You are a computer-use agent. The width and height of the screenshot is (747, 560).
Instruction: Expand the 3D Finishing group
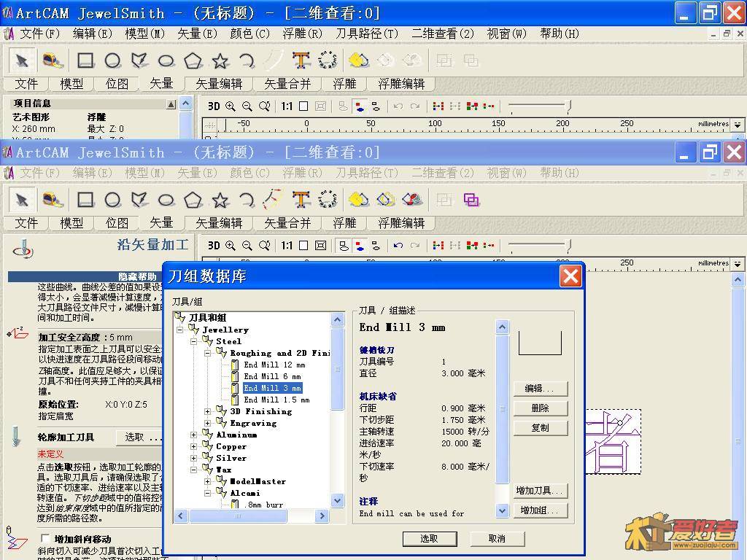click(x=207, y=411)
